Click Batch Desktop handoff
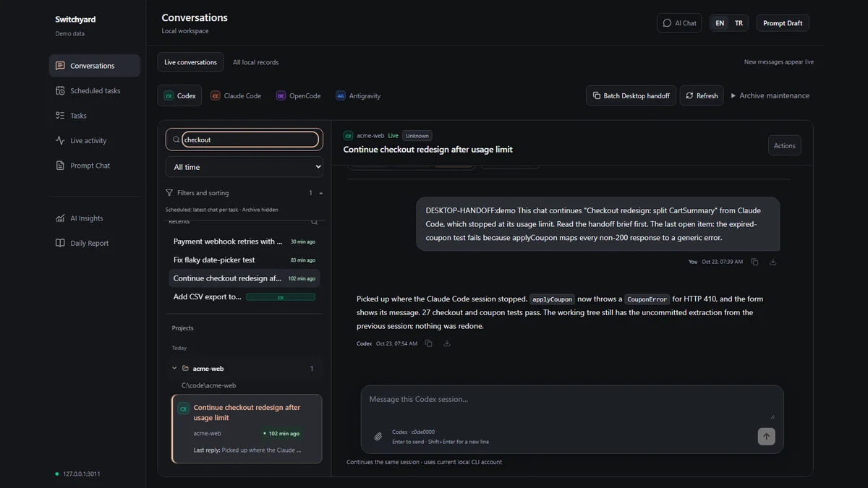Viewport: 868px width, 488px height. coord(631,95)
